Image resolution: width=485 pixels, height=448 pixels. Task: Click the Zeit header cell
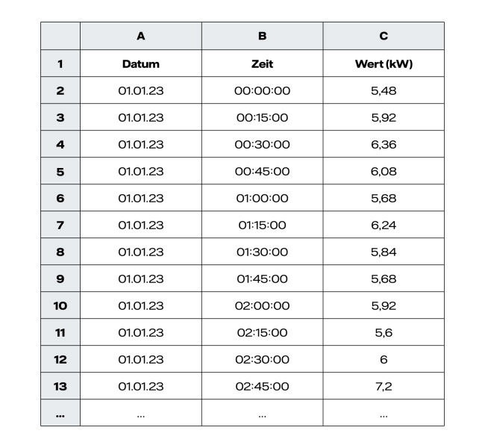click(262, 63)
